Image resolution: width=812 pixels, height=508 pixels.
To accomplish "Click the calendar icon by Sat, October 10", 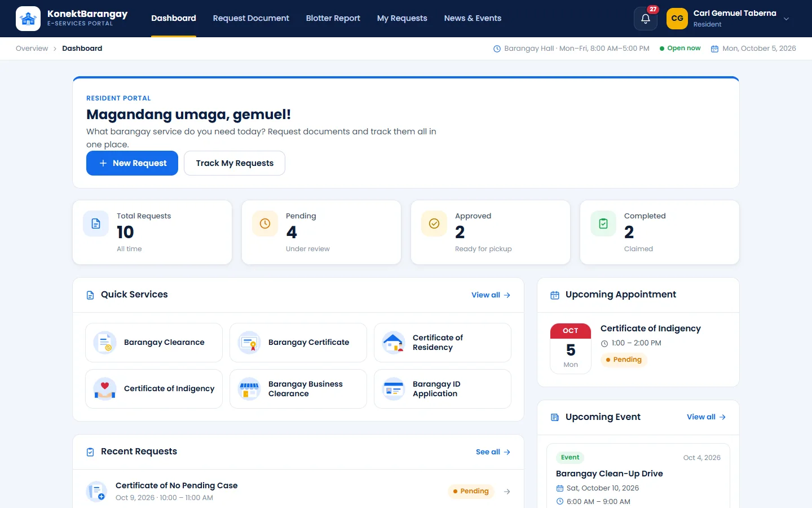I will coord(560,488).
